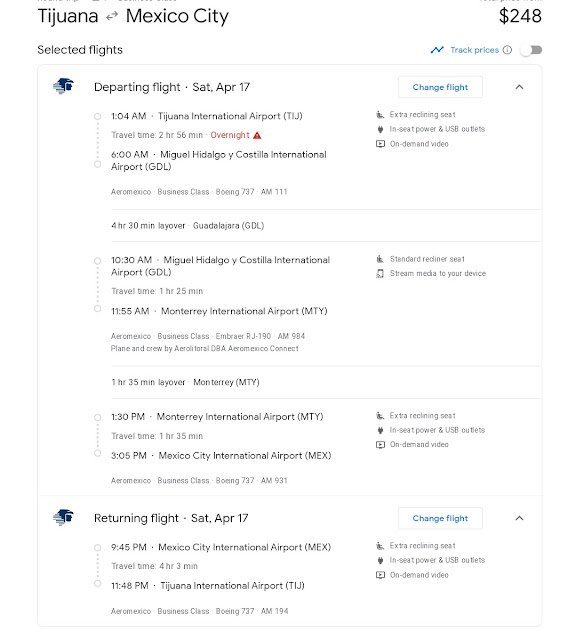576x640 pixels.
Task: Collapse the Returning flight details chevron
Action: coord(519,518)
